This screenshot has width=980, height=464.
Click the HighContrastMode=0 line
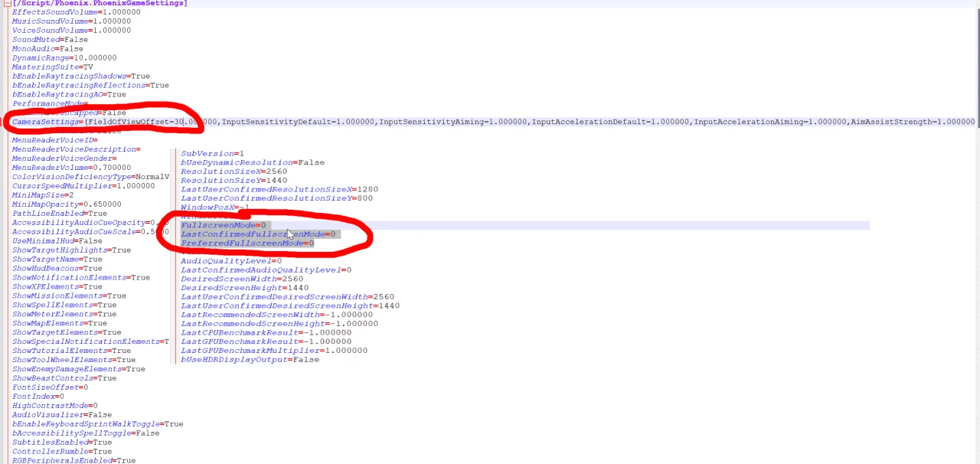point(54,407)
